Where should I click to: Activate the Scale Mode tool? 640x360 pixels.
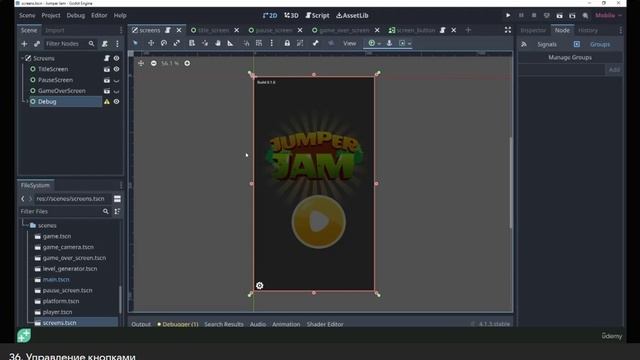point(177,43)
